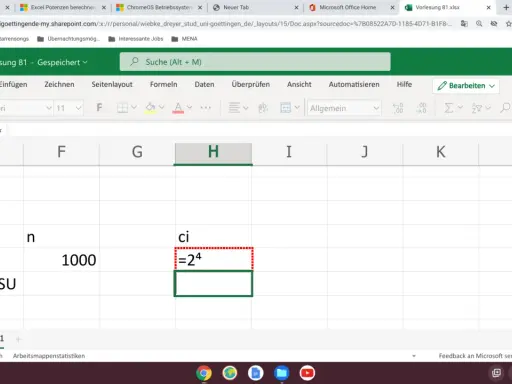Add a new sheet with the plus
The height and width of the screenshot is (384, 512).
(18, 339)
